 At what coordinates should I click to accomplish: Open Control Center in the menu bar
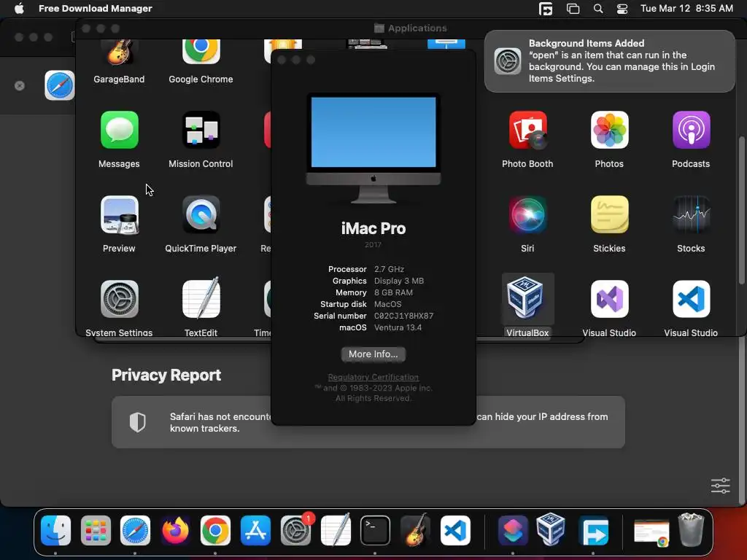tap(622, 9)
